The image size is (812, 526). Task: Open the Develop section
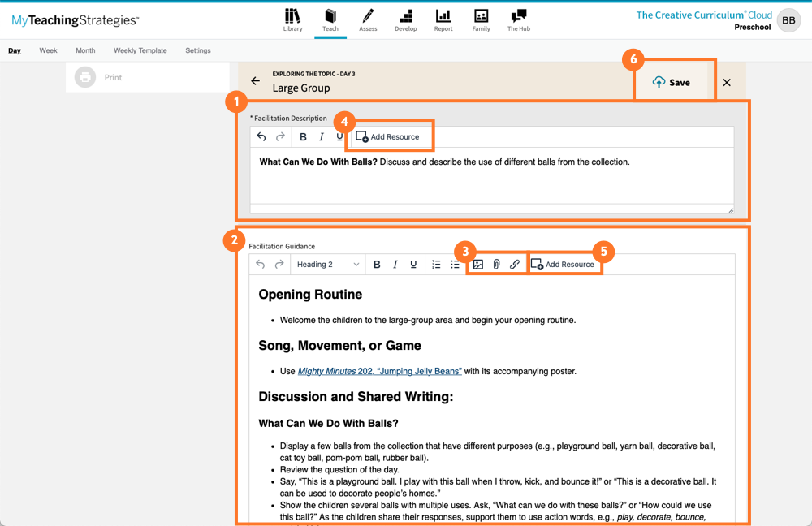tap(405, 20)
